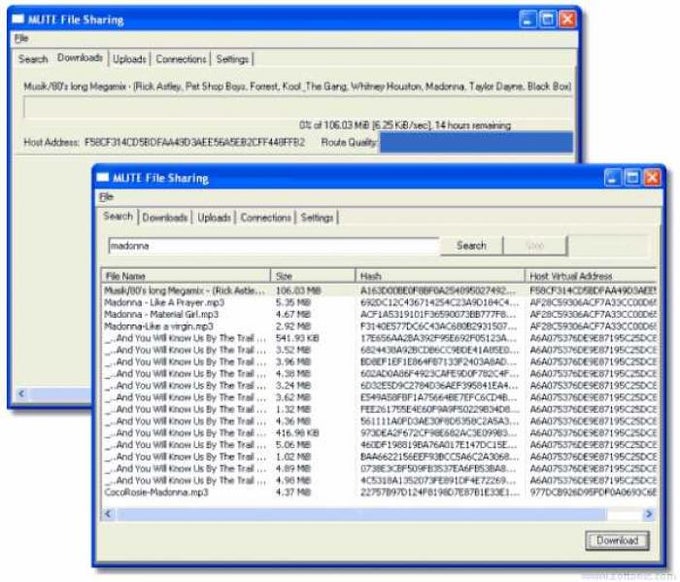Open Connections tab in back window
680x582 pixels.
[x=181, y=59]
